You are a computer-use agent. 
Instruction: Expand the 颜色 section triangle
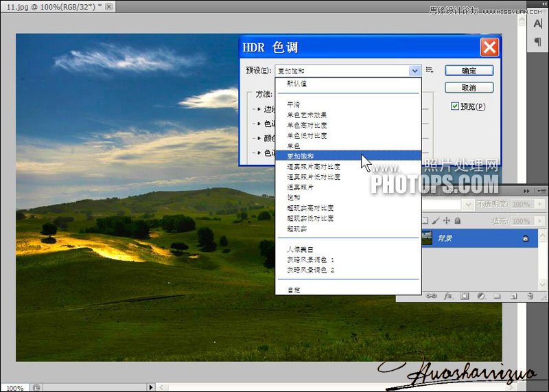point(259,138)
